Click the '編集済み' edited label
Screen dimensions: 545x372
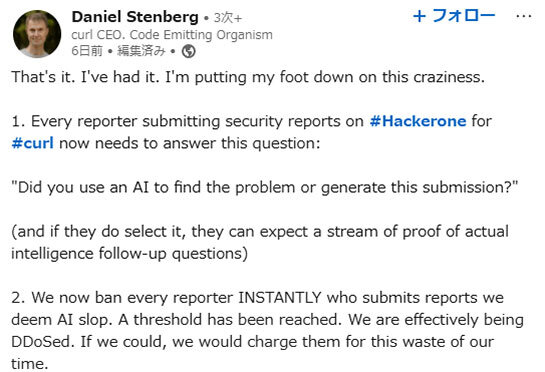point(141,51)
